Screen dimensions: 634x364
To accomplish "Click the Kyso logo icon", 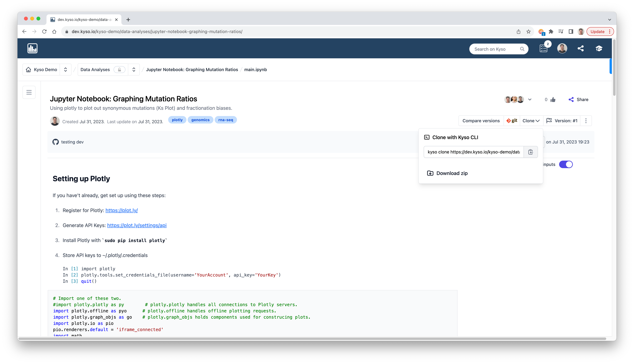I will tap(32, 48).
